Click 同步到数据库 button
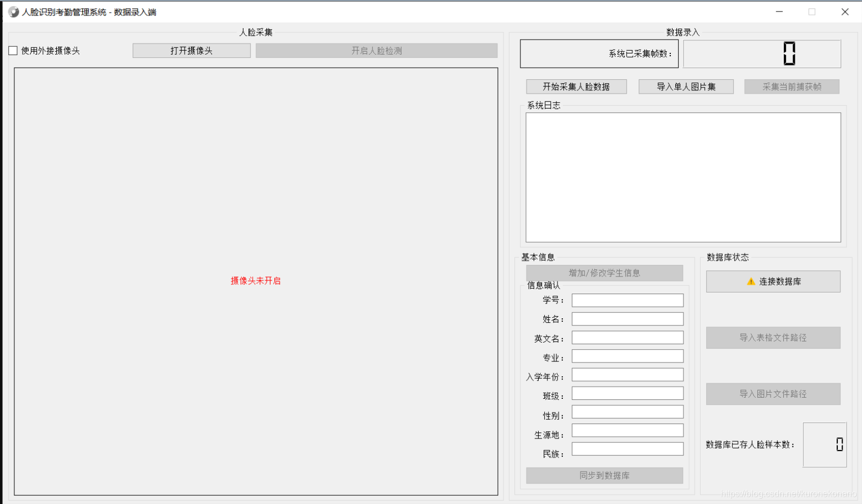 pos(604,475)
